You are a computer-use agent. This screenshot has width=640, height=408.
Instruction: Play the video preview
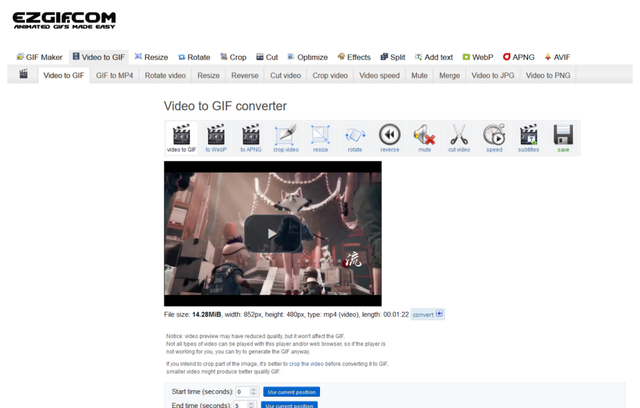(x=273, y=233)
